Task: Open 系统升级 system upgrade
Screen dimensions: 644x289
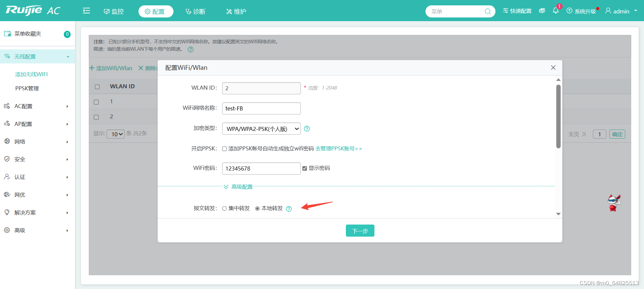Action: (x=581, y=11)
